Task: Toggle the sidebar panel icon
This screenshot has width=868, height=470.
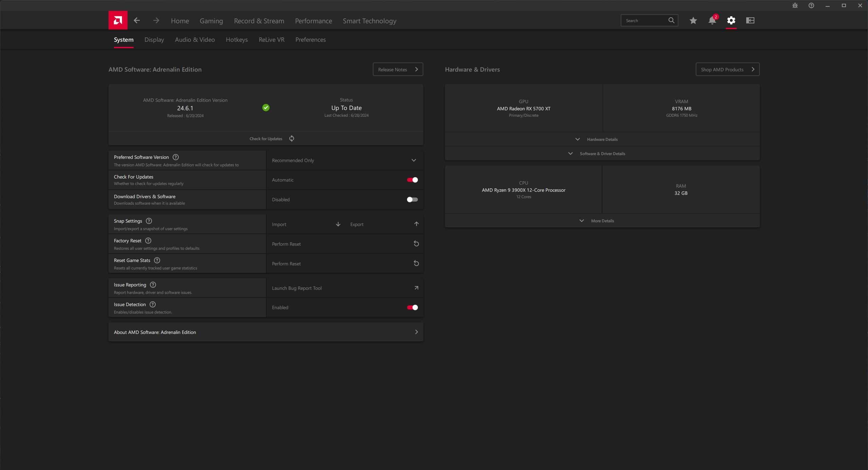Action: point(750,21)
